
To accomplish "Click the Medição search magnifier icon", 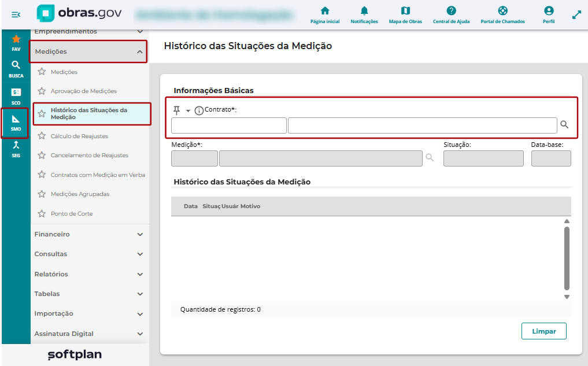I will pyautogui.click(x=430, y=157).
